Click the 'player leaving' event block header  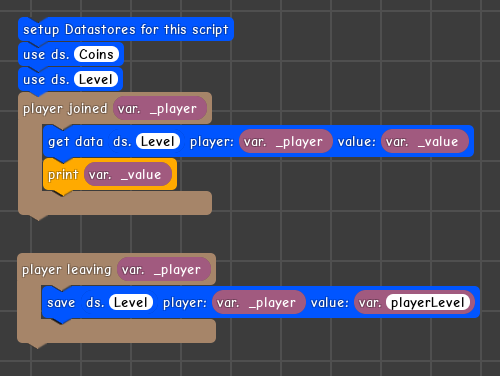66,270
